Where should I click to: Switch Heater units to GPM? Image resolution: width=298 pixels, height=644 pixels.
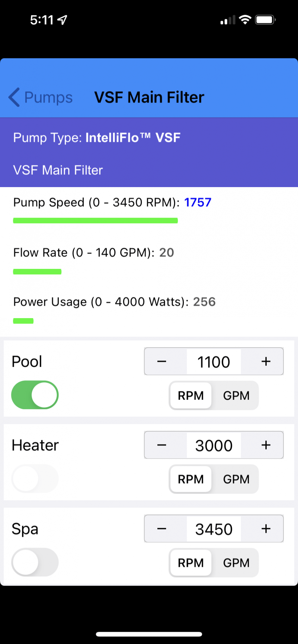[236, 479]
